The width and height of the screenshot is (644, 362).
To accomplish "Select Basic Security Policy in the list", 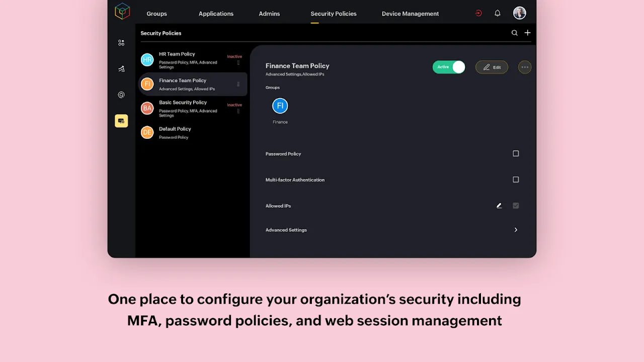I will pos(193,108).
